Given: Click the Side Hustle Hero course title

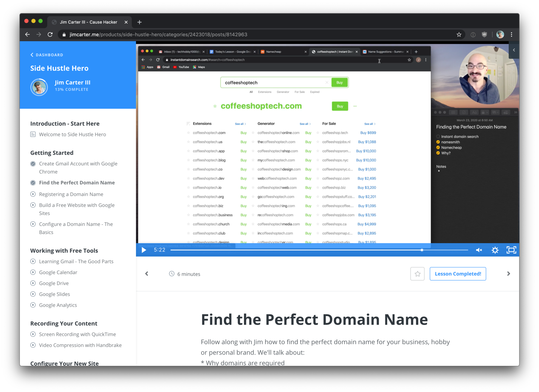Looking at the screenshot, I should pos(59,68).
